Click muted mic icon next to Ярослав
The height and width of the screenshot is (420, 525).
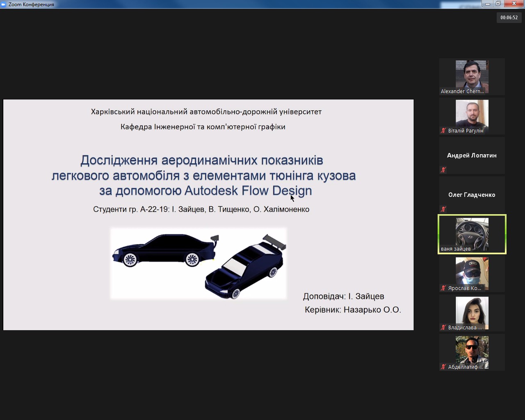[443, 288]
